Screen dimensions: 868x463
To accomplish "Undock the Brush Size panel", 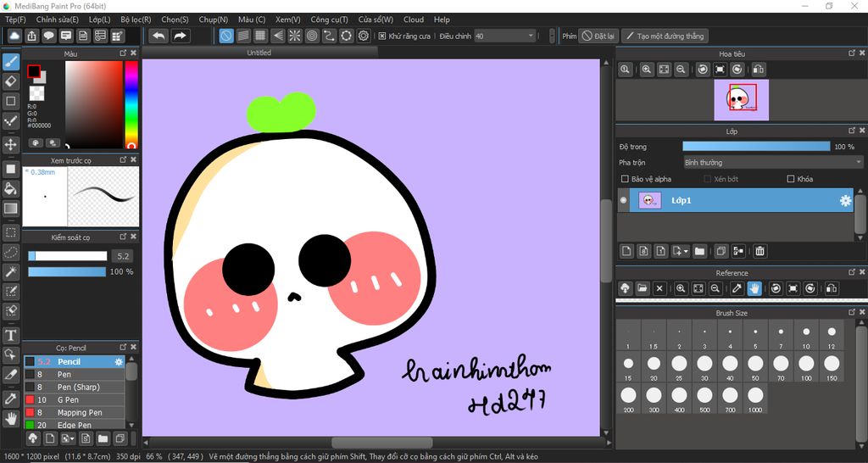I will (851, 312).
